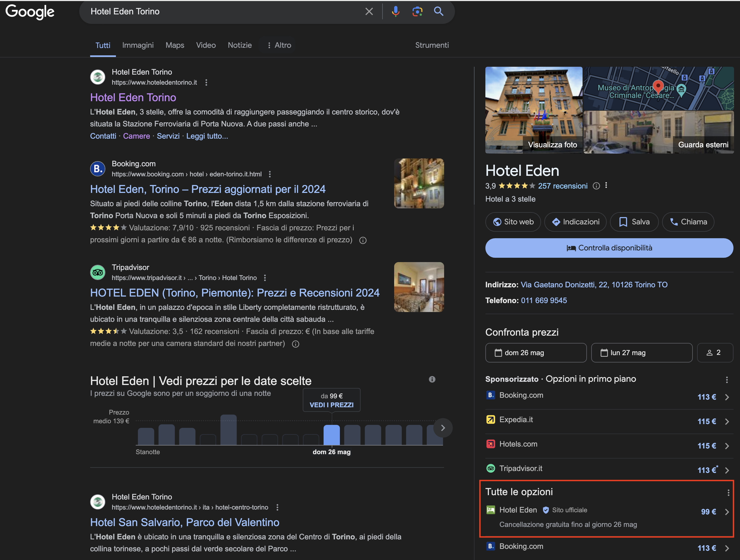Select the Tutti tab

click(x=103, y=46)
